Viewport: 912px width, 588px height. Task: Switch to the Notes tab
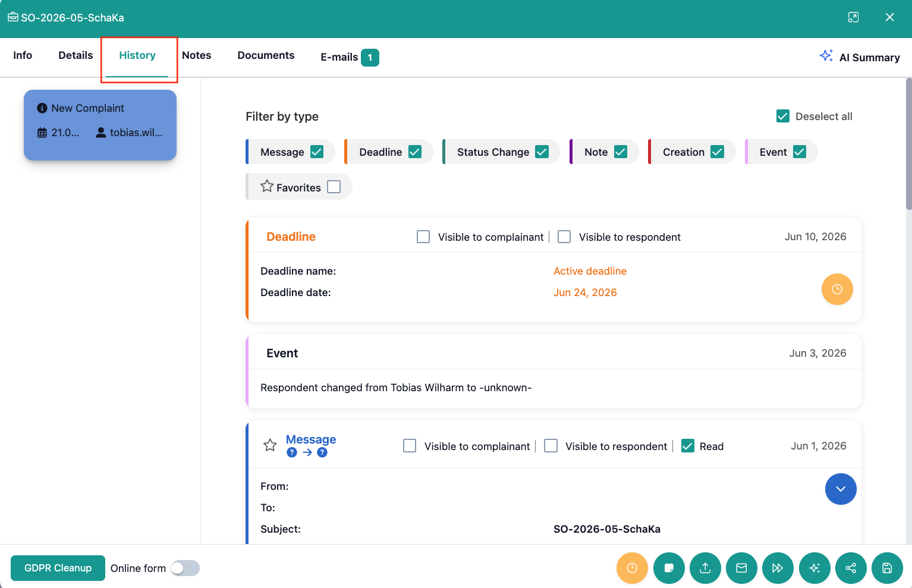pyautogui.click(x=197, y=55)
